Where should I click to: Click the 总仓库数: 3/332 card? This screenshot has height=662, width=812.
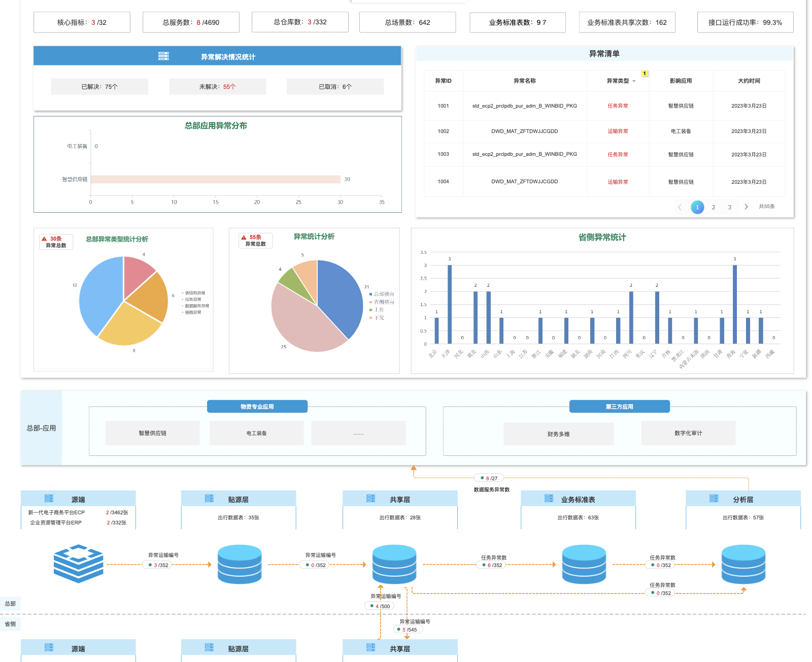click(300, 22)
